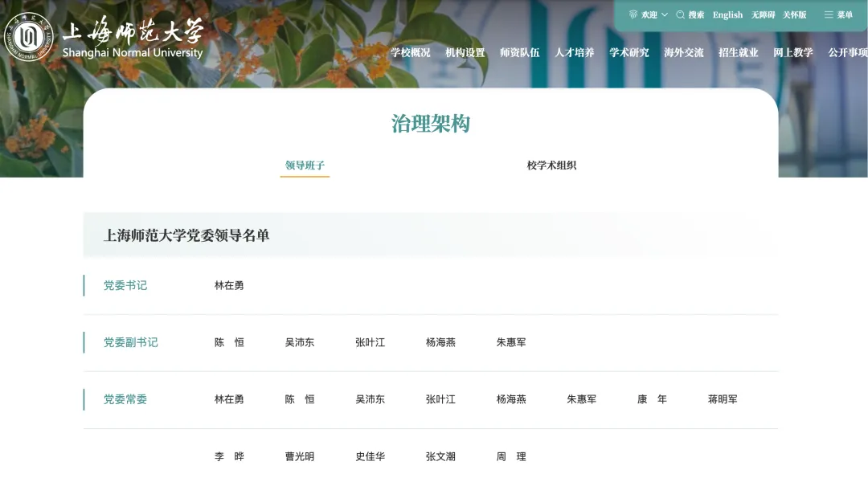Open the 海外交流 navigation item
The width and height of the screenshot is (868, 482).
coord(683,52)
